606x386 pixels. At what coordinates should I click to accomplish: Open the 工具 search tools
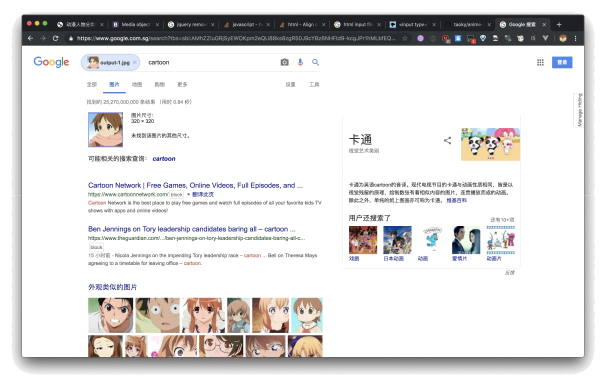point(314,85)
